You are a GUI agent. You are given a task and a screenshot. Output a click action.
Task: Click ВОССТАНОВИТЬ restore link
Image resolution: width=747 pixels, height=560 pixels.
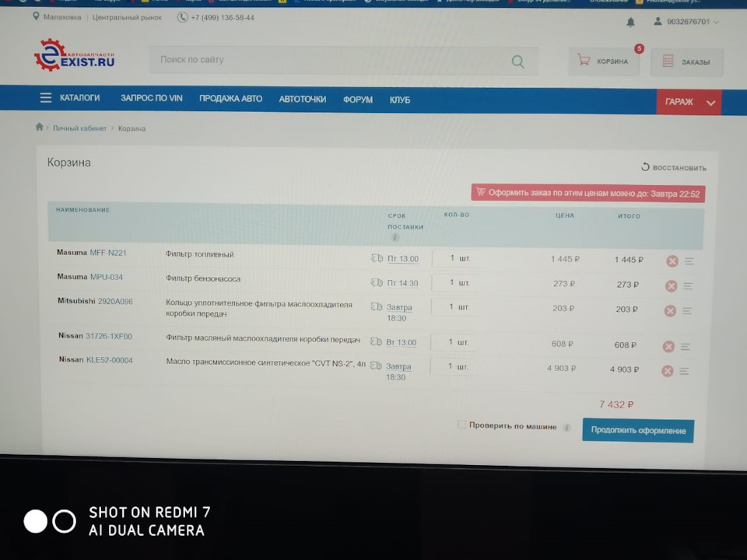[674, 168]
